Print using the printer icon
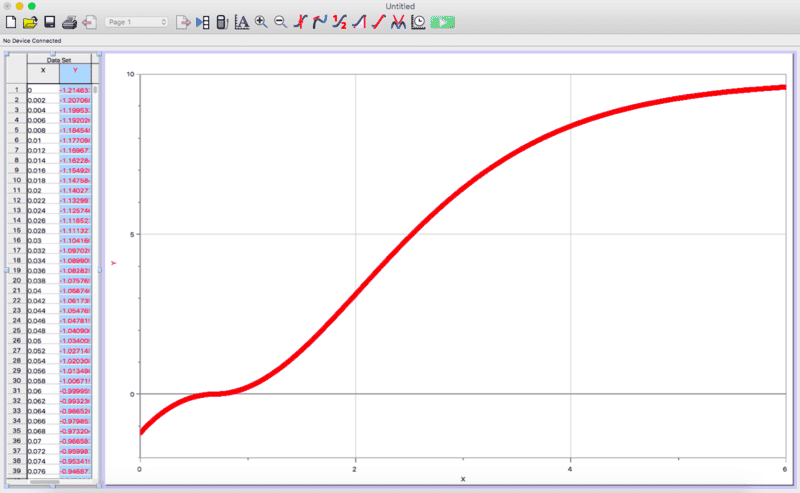This screenshot has height=493, width=800. tap(69, 21)
